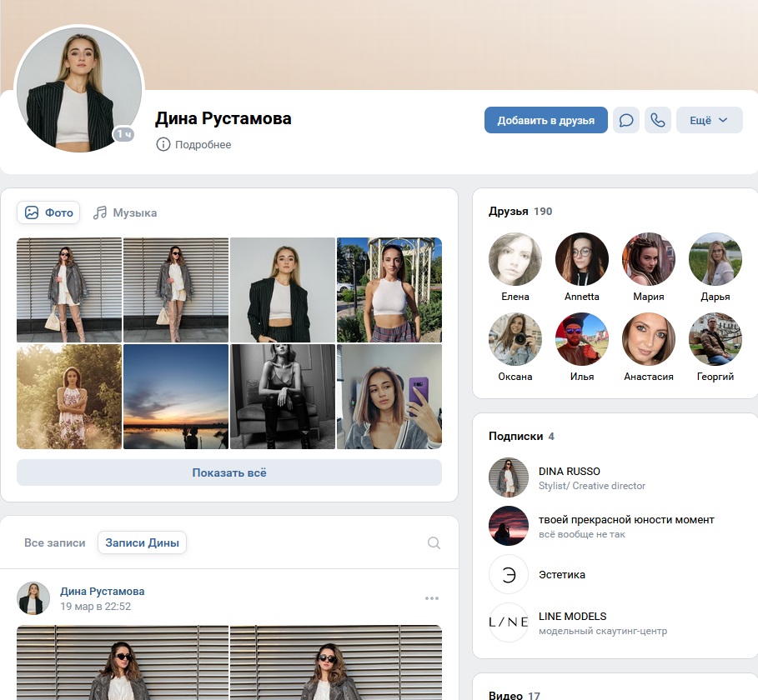Open LINE MODELS community logo

pyautogui.click(x=508, y=622)
